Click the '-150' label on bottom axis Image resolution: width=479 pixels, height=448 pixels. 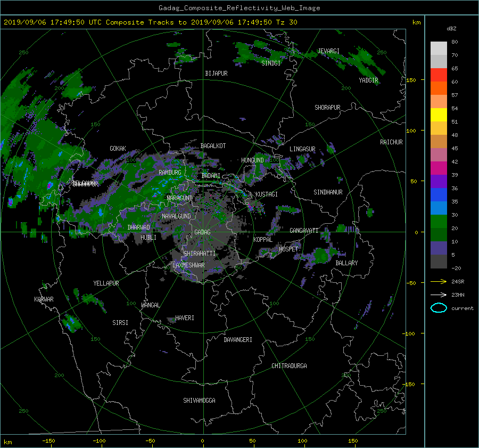tap(48, 441)
